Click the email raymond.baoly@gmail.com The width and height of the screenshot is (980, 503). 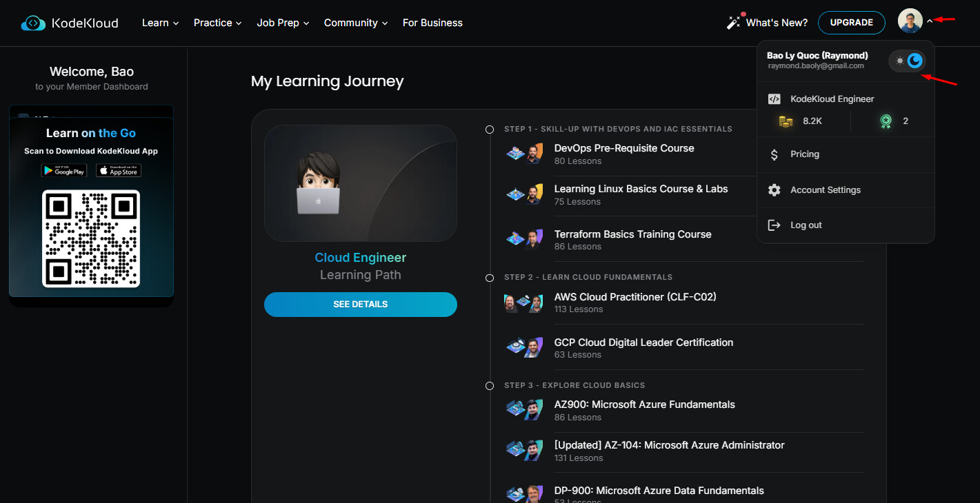pos(816,66)
